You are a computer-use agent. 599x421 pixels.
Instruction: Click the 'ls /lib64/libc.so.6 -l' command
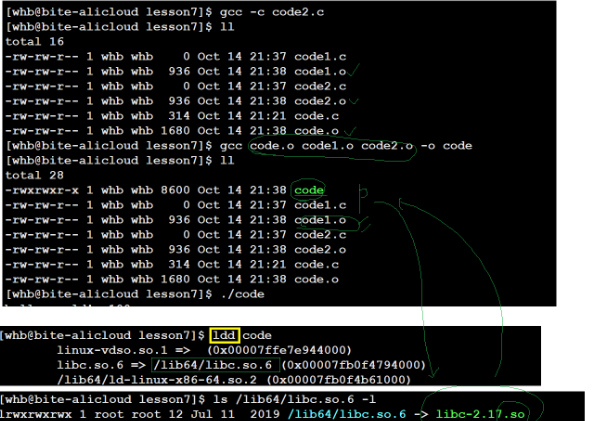294,400
